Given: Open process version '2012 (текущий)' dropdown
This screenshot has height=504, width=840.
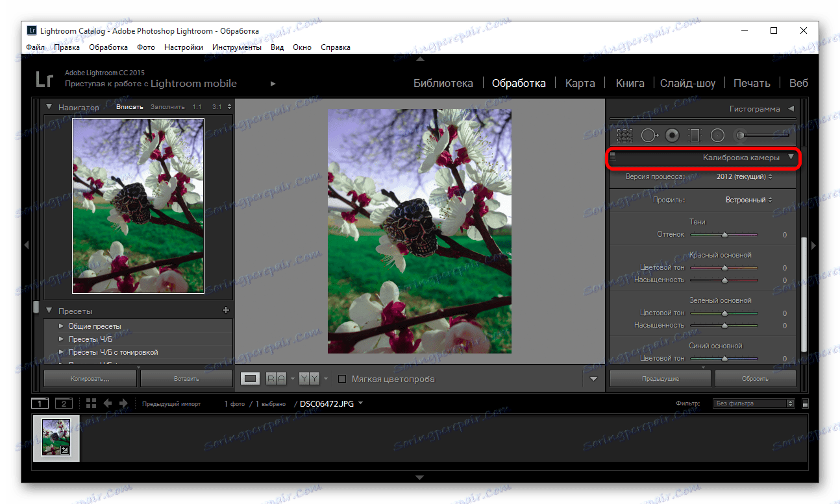Looking at the screenshot, I should coord(745,176).
